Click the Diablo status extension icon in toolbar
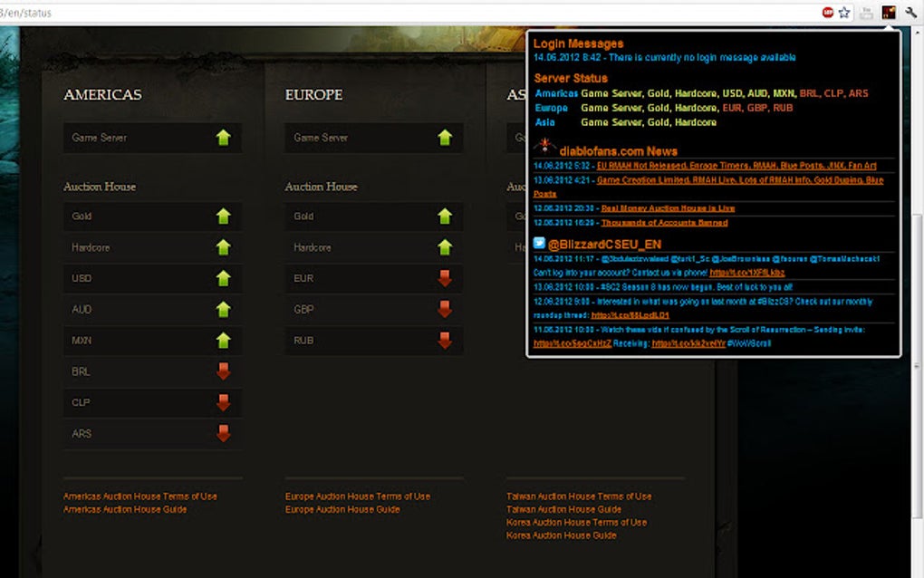 (888, 13)
